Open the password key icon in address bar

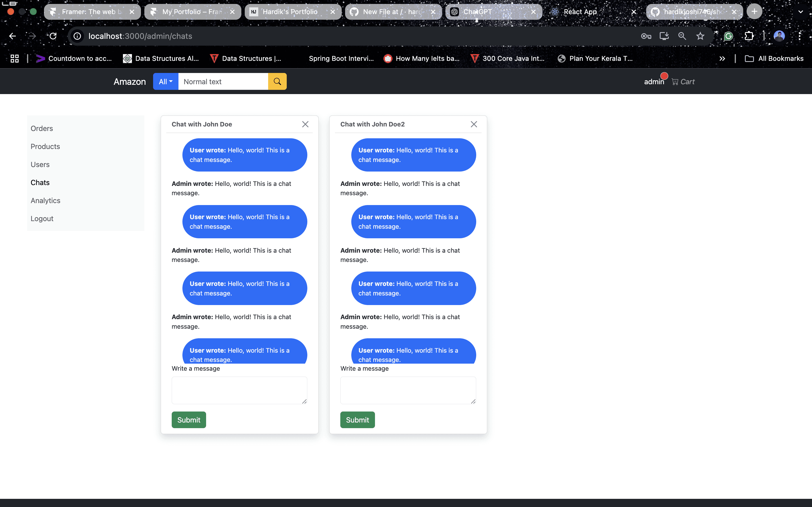click(646, 36)
